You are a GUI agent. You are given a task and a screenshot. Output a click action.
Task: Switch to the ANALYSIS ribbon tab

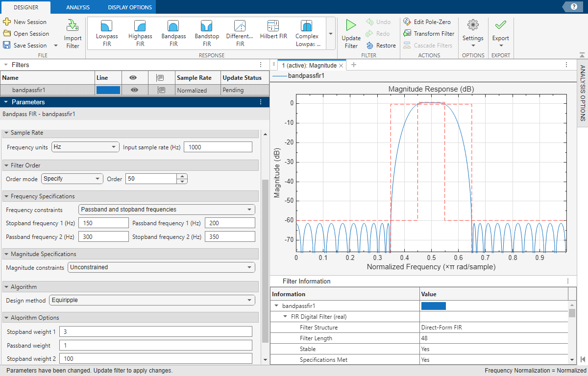point(76,7)
